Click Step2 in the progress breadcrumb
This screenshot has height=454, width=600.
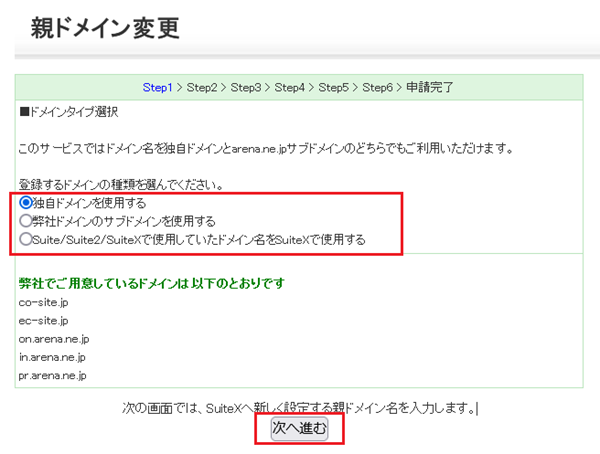pos(202,88)
